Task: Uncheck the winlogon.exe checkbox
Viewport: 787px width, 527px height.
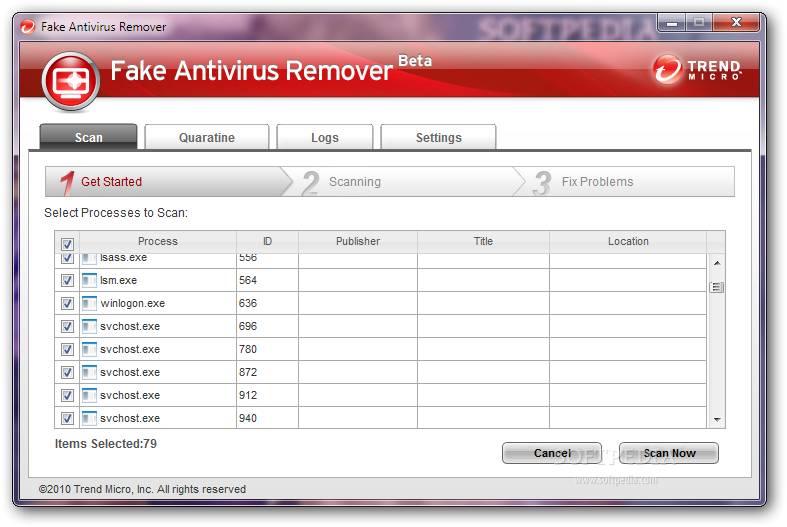Action: (x=67, y=303)
